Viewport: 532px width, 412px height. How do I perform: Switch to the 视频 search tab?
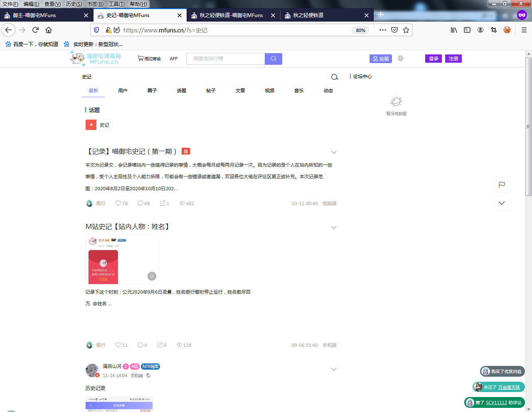click(269, 91)
